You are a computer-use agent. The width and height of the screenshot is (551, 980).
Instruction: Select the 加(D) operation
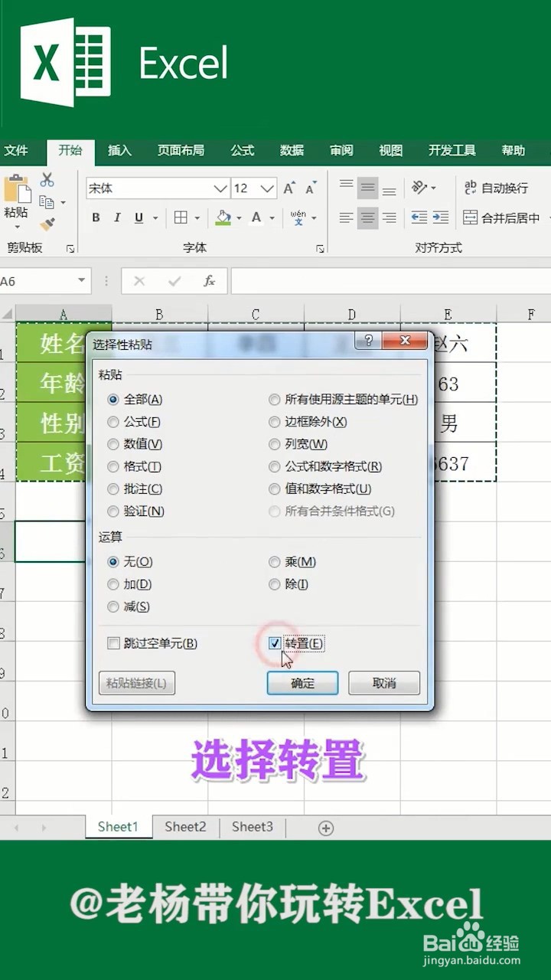pos(130,583)
